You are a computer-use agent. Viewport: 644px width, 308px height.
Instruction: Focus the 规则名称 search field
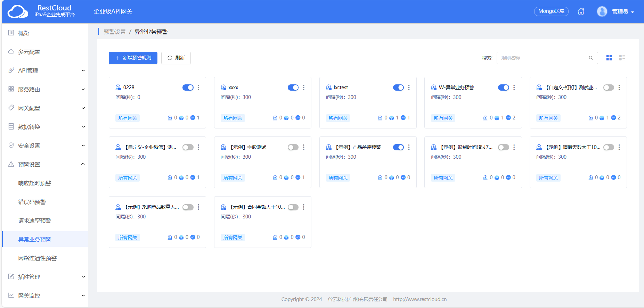tap(547, 58)
